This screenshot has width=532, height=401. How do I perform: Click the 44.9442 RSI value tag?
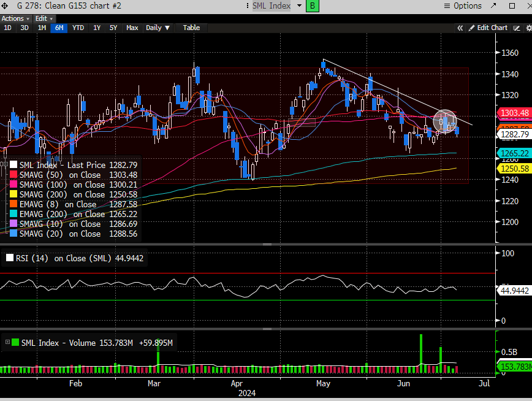point(515,291)
